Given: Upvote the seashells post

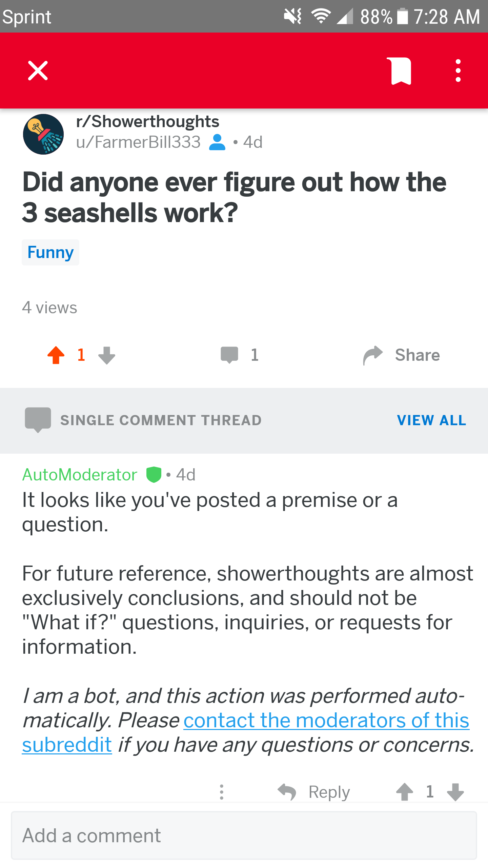Looking at the screenshot, I should [56, 355].
